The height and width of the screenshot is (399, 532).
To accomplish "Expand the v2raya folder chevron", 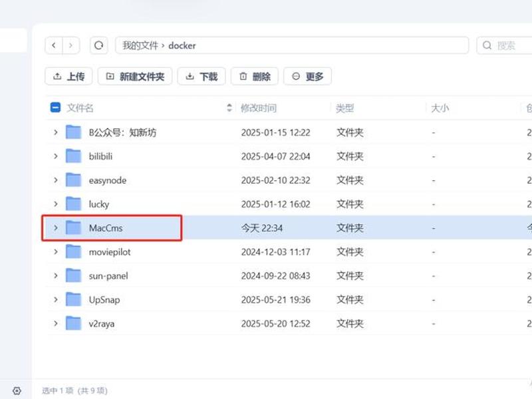I will click(56, 324).
